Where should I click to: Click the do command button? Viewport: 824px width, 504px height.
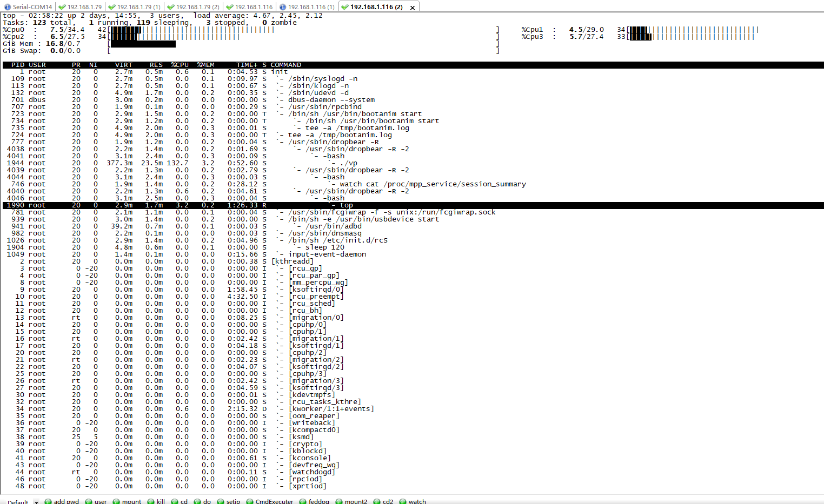click(x=203, y=501)
